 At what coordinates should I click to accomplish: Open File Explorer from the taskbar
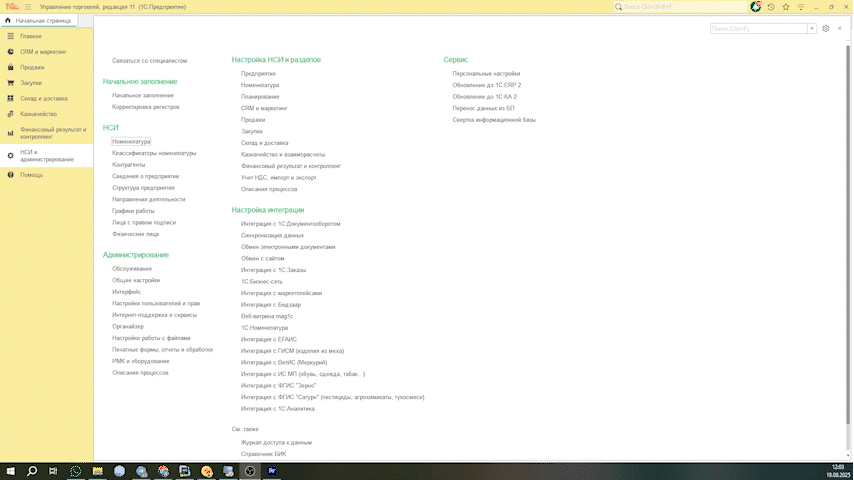coord(97,471)
